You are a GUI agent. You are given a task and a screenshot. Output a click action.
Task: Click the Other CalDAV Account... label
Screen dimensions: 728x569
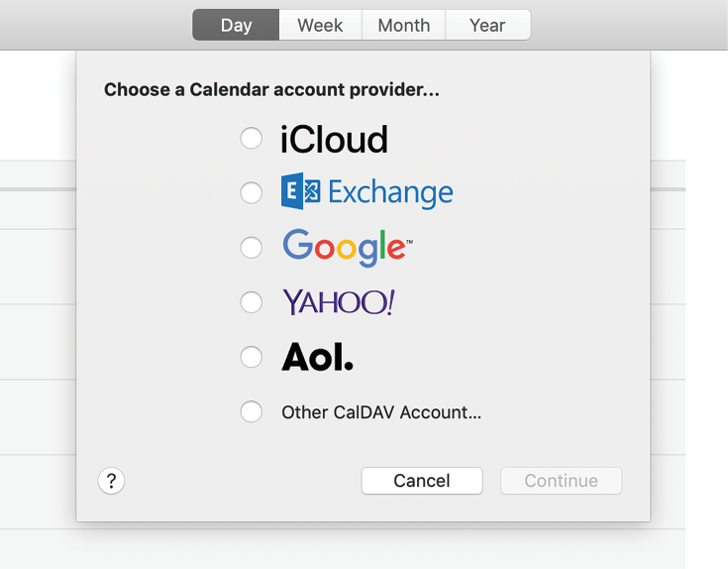point(381,412)
